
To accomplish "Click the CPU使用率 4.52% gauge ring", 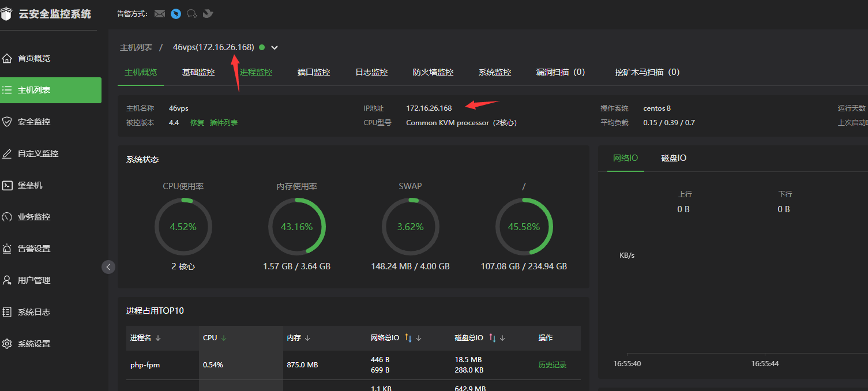I will point(183,226).
